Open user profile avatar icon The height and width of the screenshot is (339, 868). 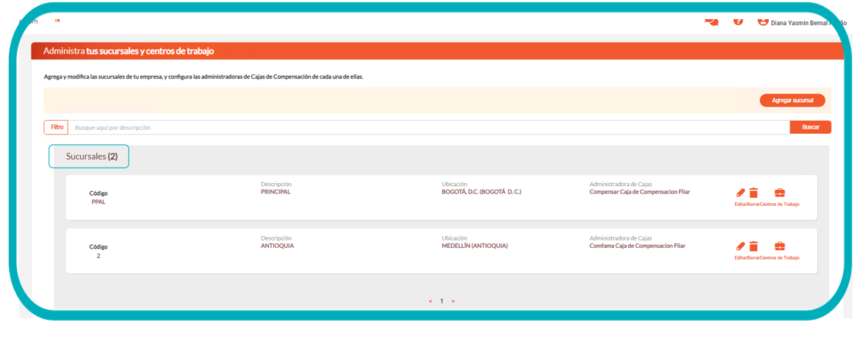(x=763, y=21)
